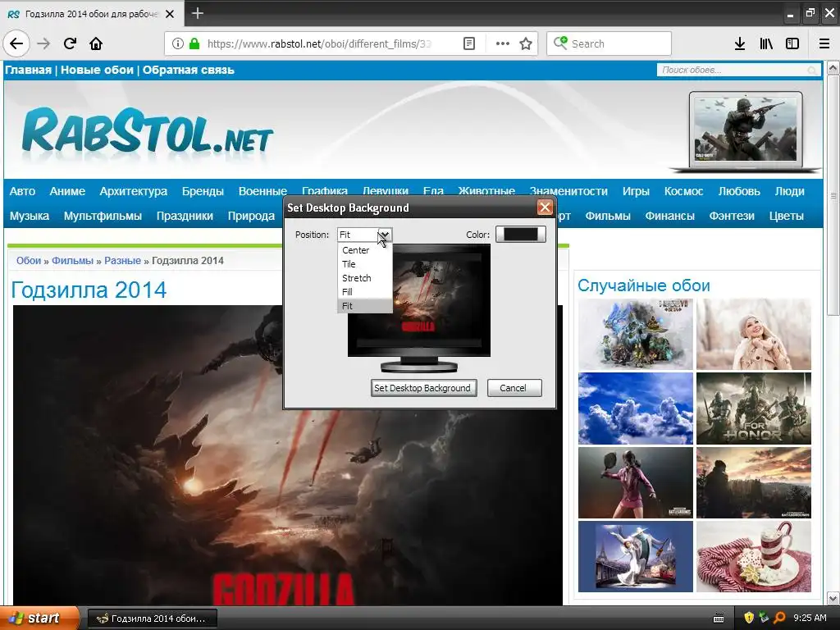
Task: Close the Set Desktop Background dialog
Action: coord(545,208)
